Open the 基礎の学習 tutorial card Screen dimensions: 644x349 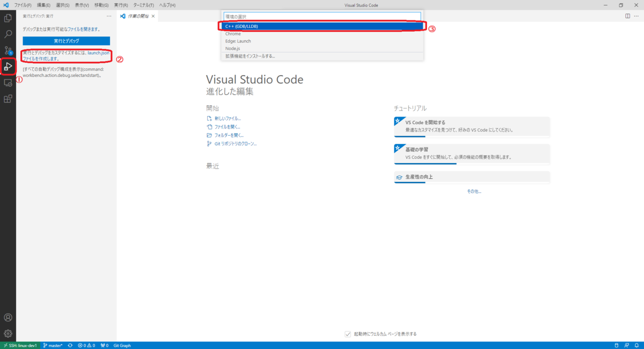pyautogui.click(x=472, y=154)
